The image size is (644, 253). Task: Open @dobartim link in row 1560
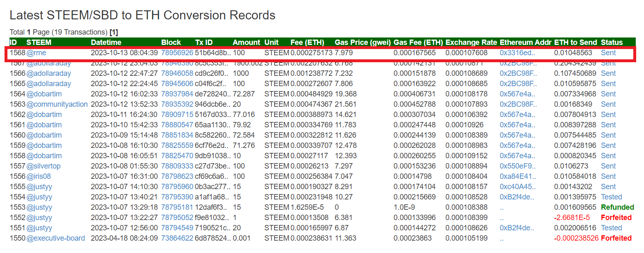coord(44,135)
